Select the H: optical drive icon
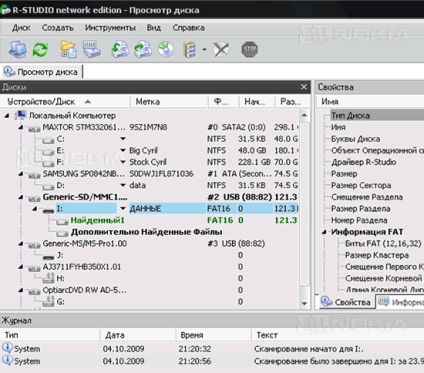Image resolution: width=424 pixels, height=373 pixels. coord(49,279)
